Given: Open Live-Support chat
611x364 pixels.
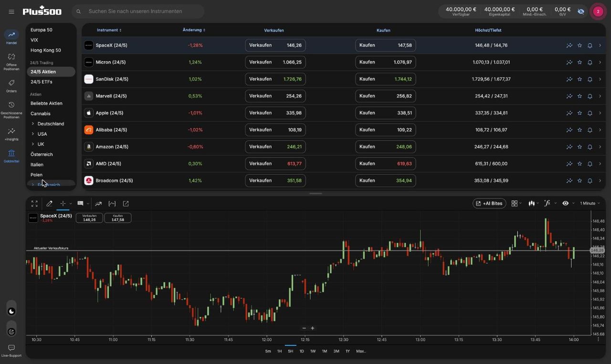Looking at the screenshot, I should point(11,351).
